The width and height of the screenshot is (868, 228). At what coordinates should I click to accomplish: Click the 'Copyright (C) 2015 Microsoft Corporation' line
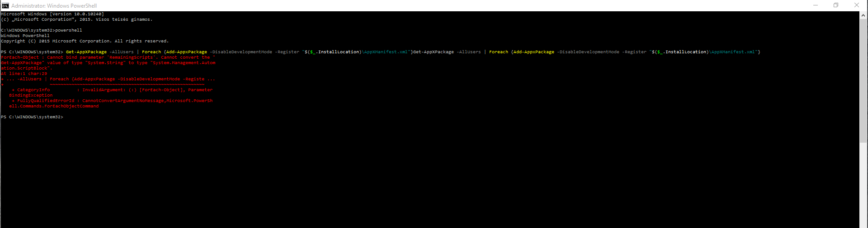[85, 41]
